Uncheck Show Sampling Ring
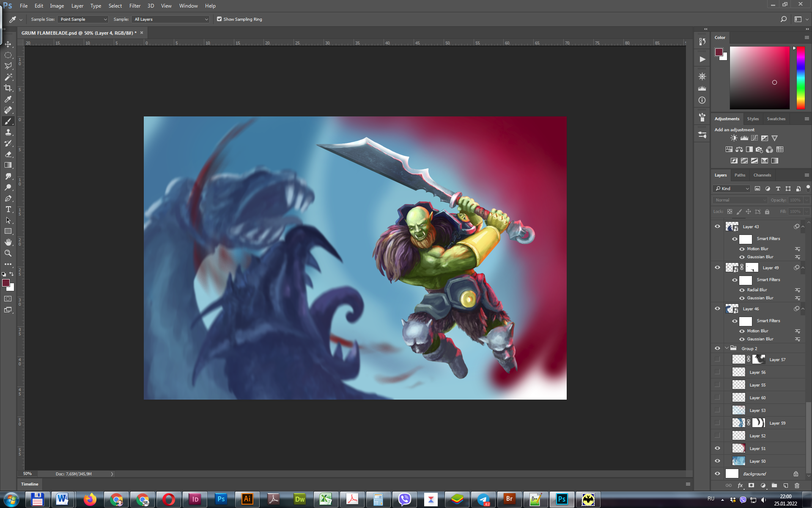The width and height of the screenshot is (812, 508). [x=219, y=19]
